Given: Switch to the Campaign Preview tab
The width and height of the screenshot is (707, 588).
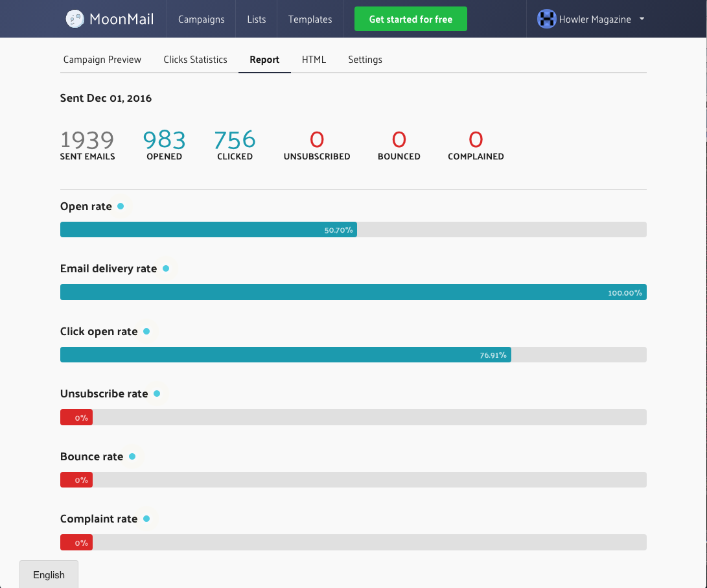Looking at the screenshot, I should click(x=102, y=60).
